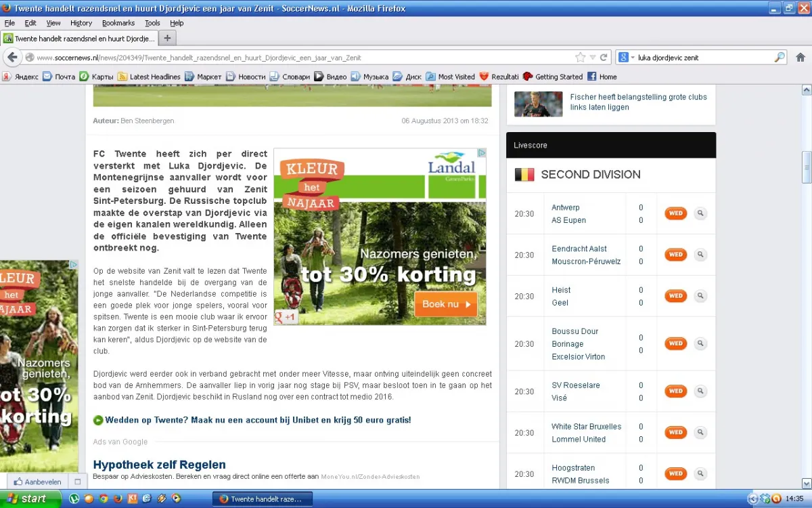Image resolution: width=812 pixels, height=508 pixels.
Task: Open the View menu
Action: [53, 23]
